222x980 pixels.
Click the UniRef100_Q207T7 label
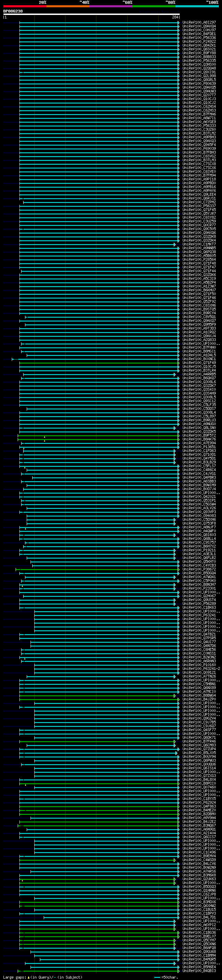[x=199, y=95]
